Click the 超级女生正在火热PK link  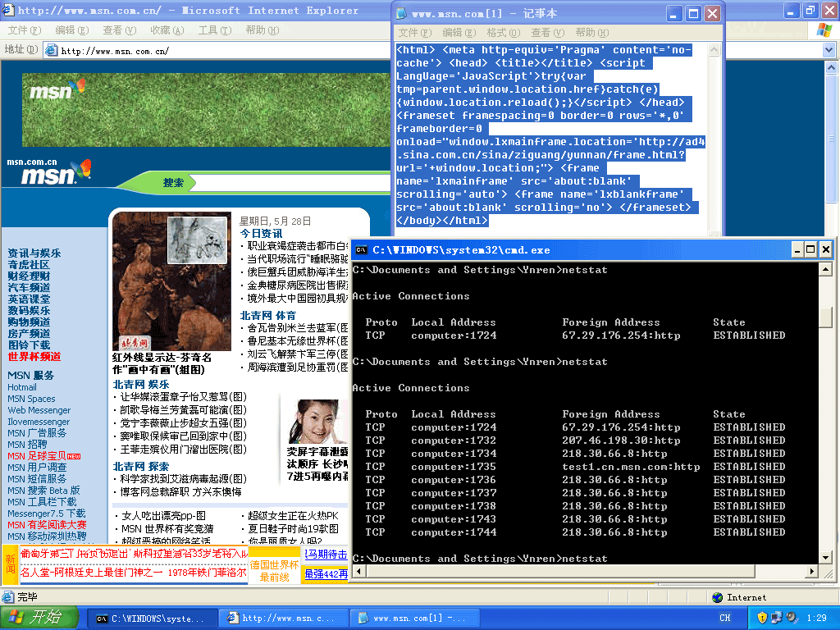coord(293,516)
